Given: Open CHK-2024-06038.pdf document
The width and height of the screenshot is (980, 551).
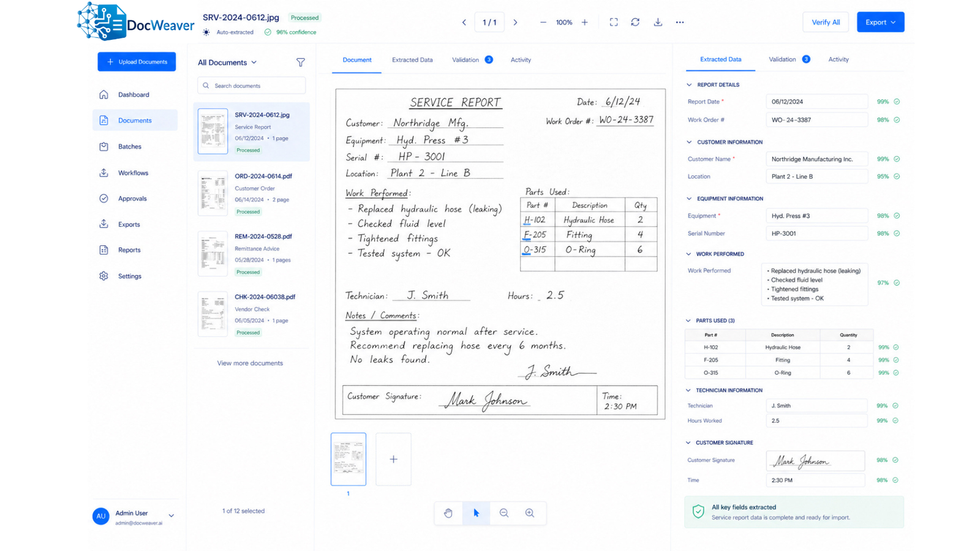Looking at the screenshot, I should (251, 315).
